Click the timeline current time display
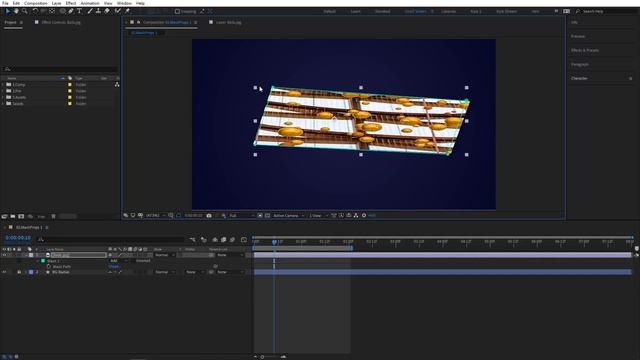The width and height of the screenshot is (640, 360). pyautogui.click(x=18, y=238)
